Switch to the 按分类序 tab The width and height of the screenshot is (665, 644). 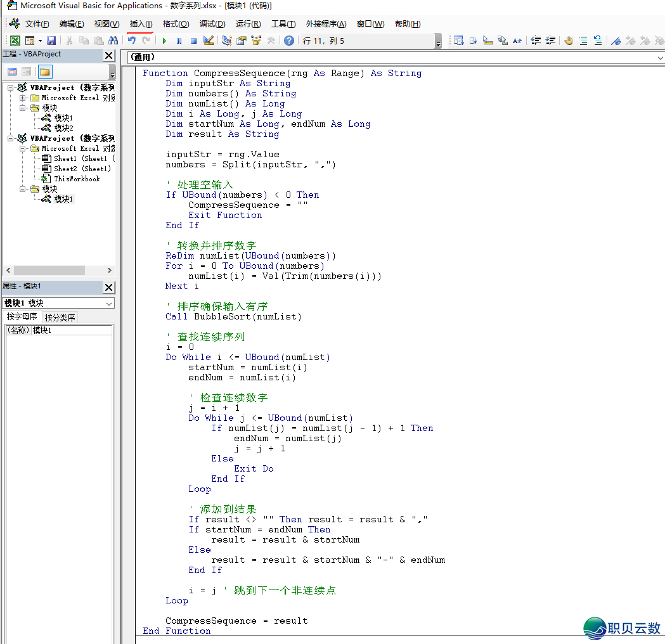60,317
